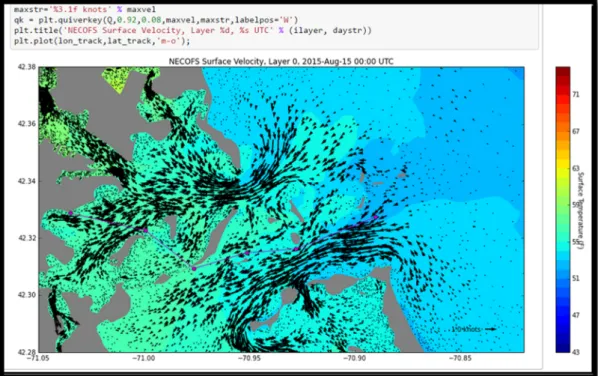This screenshot has height=376, width=598.
Task: Click the easternmost magenta track marker
Action: coord(376,217)
